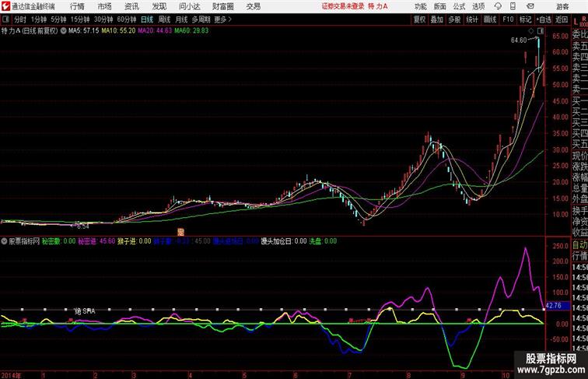This screenshot has height=379, width=588.
Task: Click the 64.60 high price label
Action: tap(519, 40)
